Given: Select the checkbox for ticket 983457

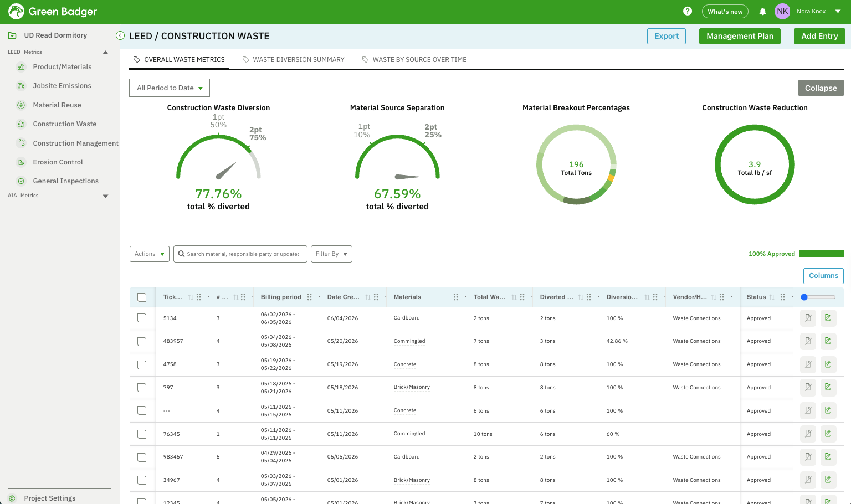Looking at the screenshot, I should pos(142,457).
